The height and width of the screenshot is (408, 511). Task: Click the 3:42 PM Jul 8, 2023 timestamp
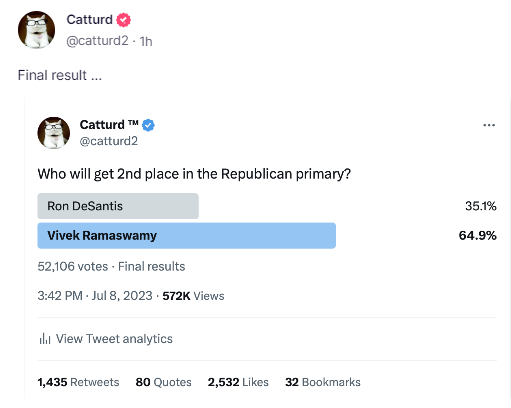(x=95, y=296)
